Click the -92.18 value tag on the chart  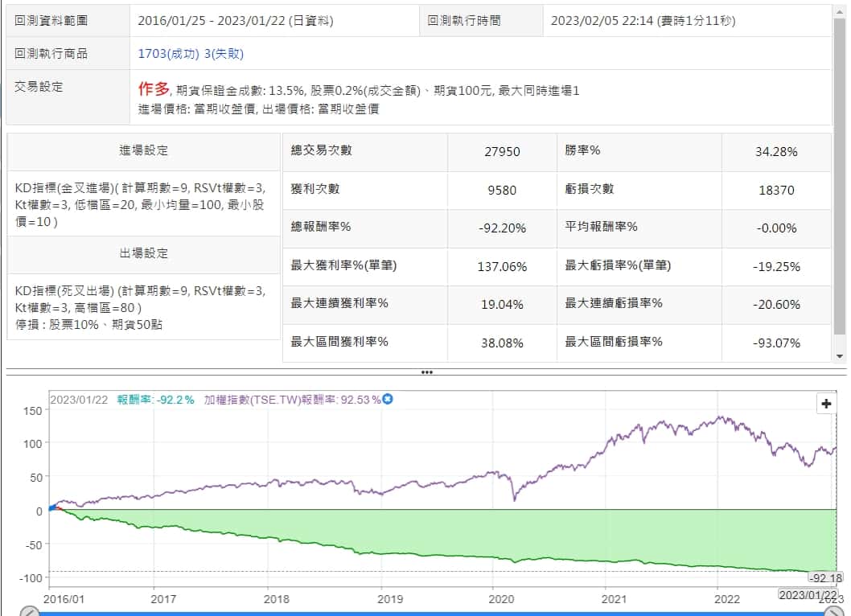[x=825, y=577]
